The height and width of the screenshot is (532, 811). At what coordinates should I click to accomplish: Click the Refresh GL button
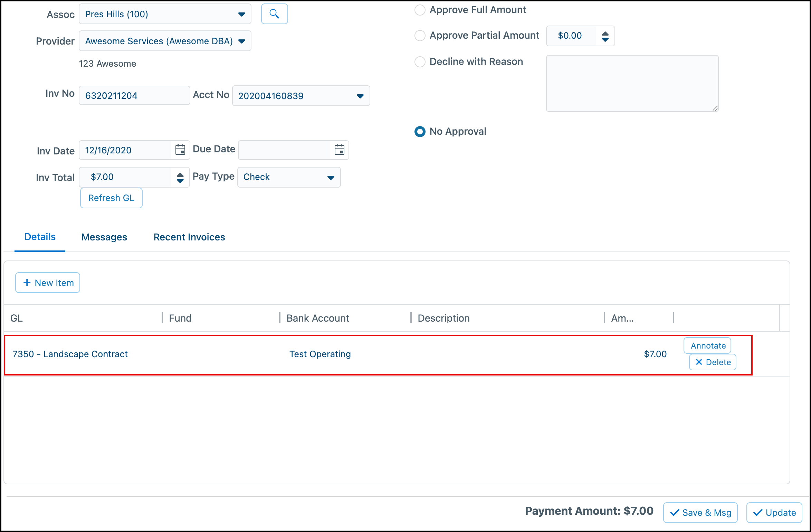[111, 198]
